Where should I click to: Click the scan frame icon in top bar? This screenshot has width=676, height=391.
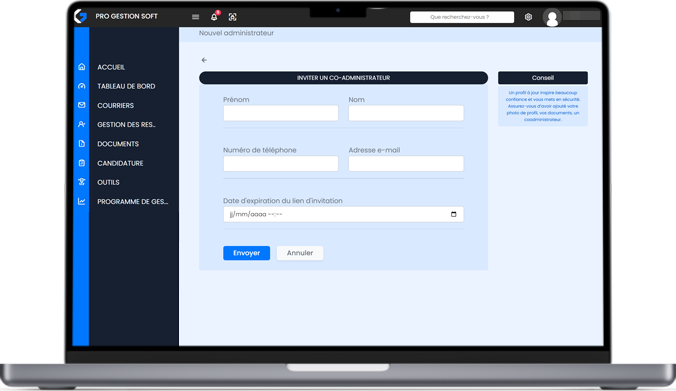(232, 17)
